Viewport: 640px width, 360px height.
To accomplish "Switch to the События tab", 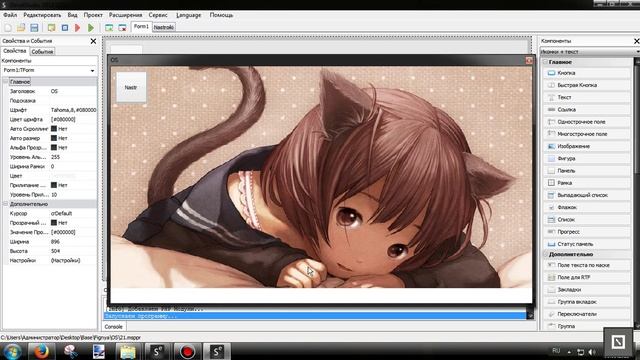I will [42, 52].
